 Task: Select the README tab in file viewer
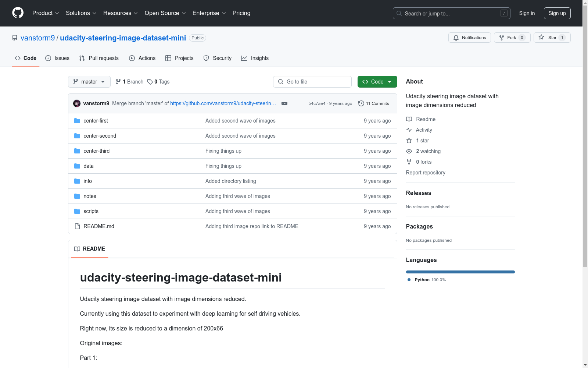[90, 249]
